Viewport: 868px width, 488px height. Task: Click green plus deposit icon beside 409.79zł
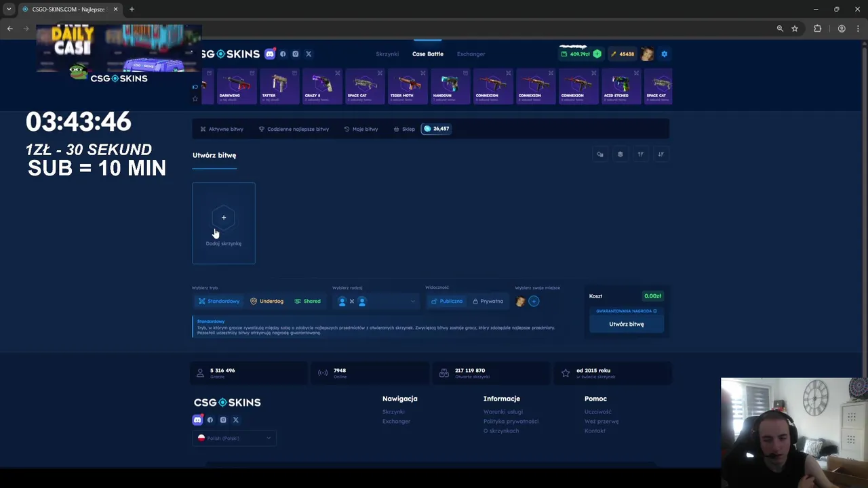597,54
